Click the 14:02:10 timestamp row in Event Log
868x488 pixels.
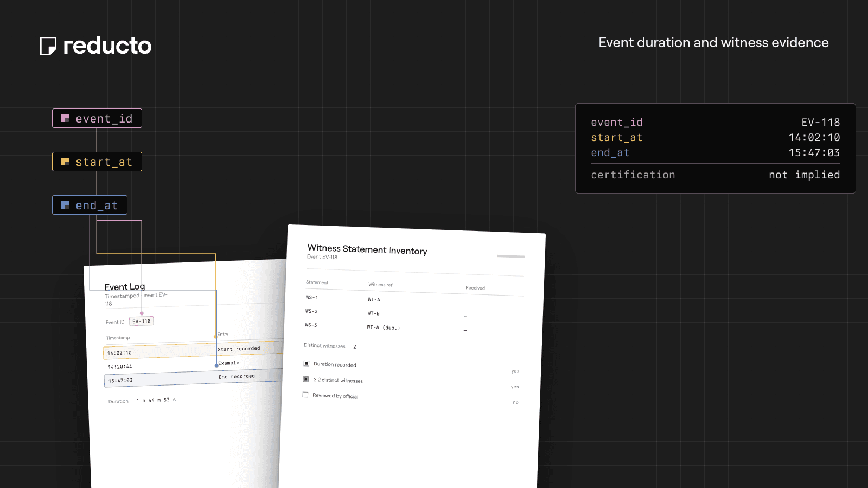tap(193, 350)
